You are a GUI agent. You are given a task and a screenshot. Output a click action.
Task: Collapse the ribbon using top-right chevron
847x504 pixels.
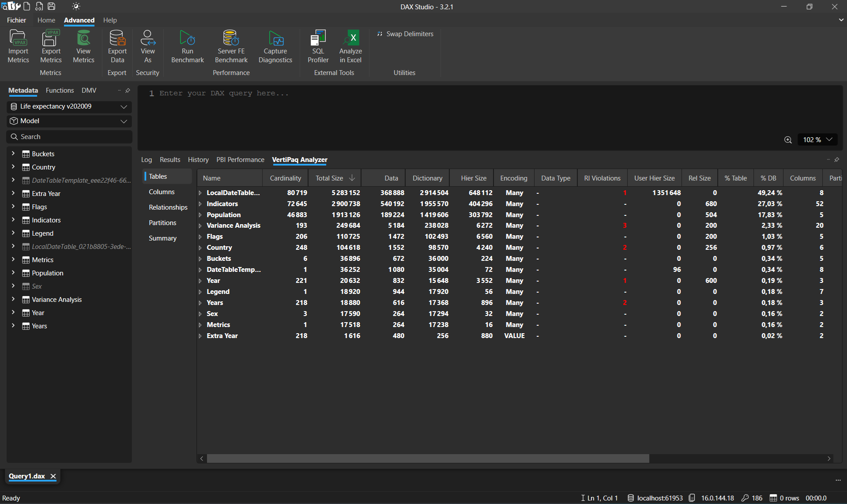(x=841, y=20)
